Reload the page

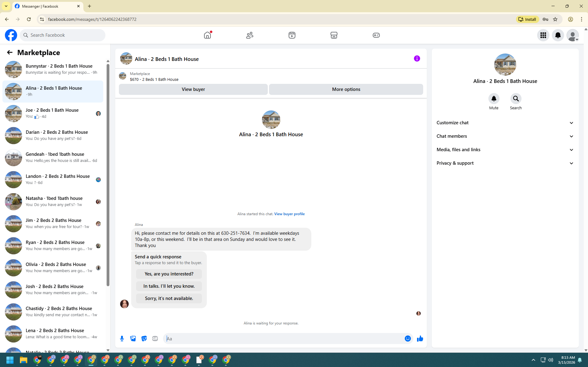tap(29, 19)
